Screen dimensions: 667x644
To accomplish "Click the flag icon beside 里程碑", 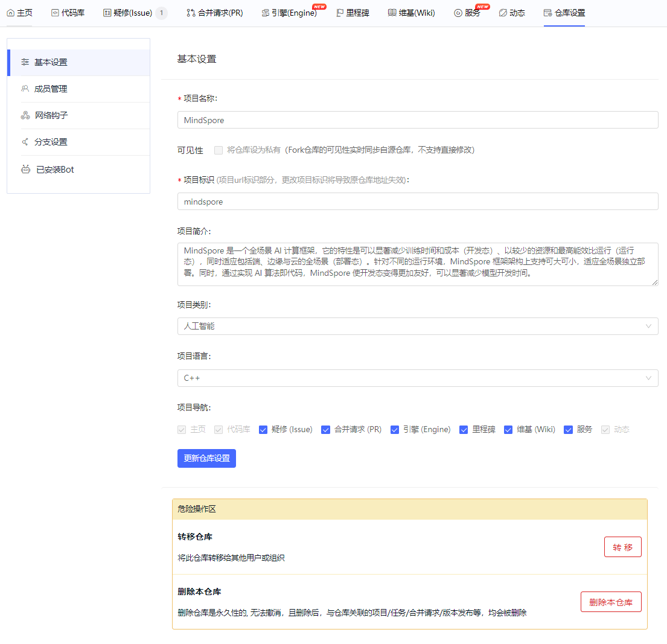I will [340, 13].
